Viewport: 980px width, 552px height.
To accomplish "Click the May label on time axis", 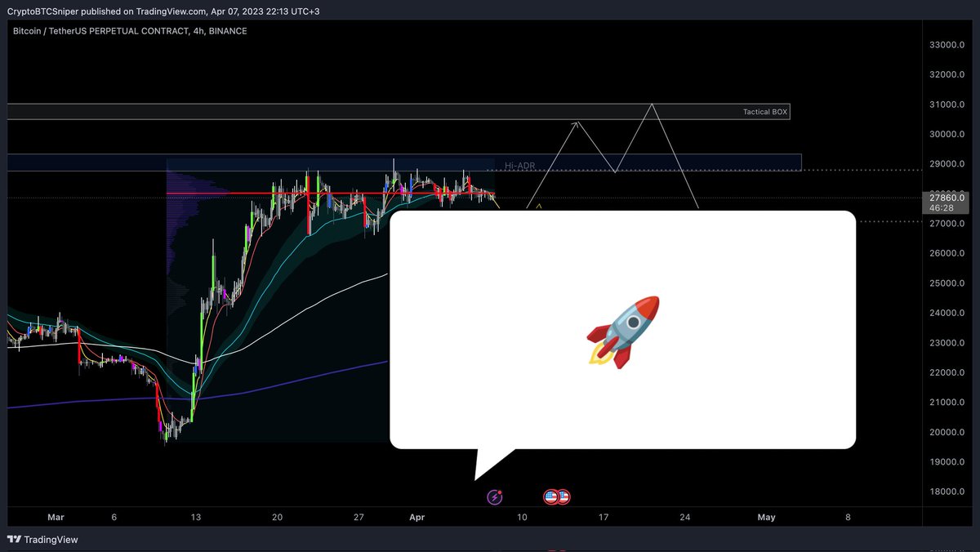I will (x=766, y=517).
